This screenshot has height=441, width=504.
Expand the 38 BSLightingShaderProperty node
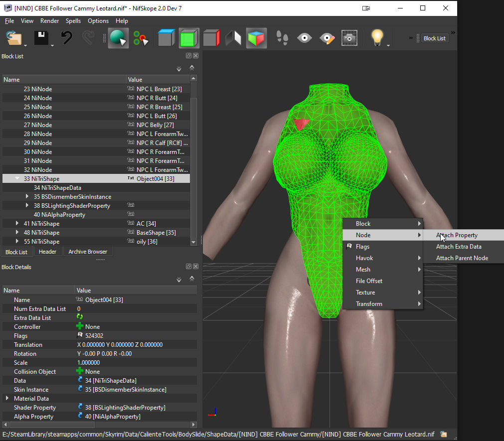[27, 205]
